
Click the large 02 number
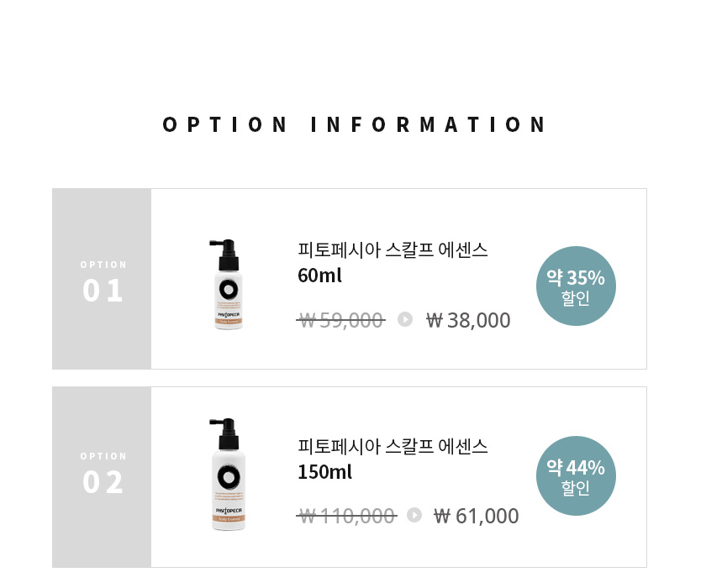(103, 482)
